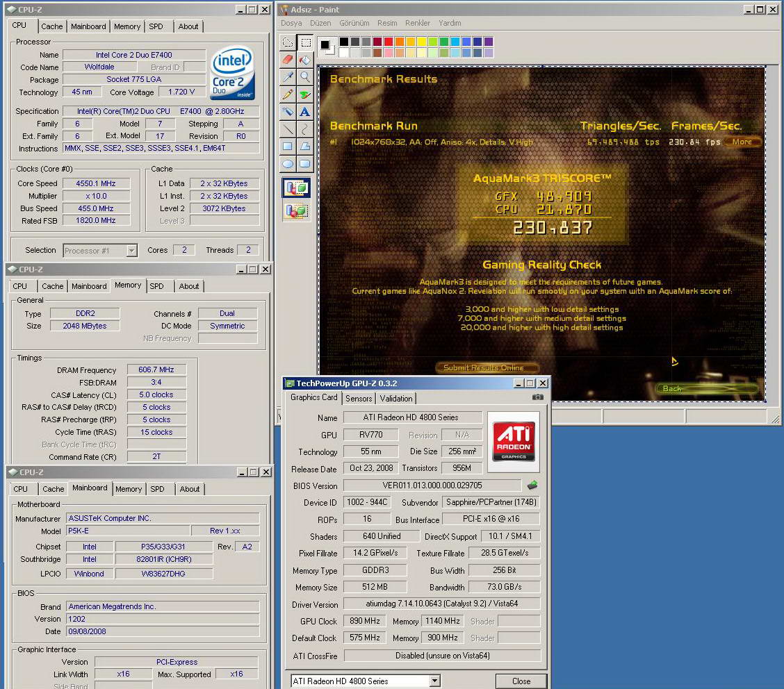The image size is (784, 689).
Task: Open About tab in top CPU-Z window
Action: [188, 26]
